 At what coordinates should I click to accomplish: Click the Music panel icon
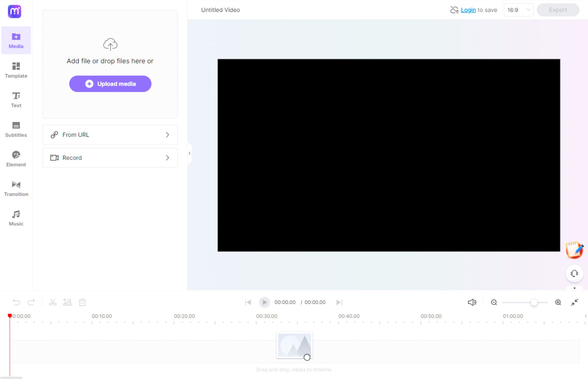pos(16,217)
